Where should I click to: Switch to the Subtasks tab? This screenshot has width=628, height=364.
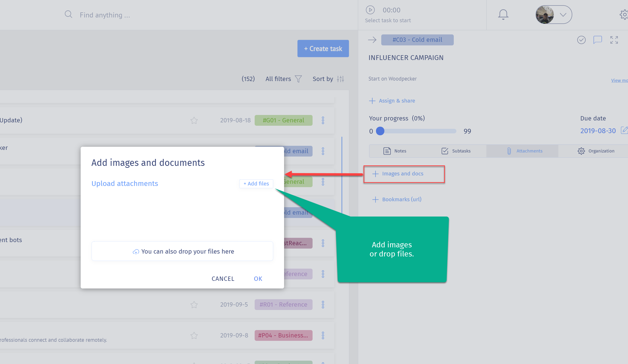tap(456, 151)
